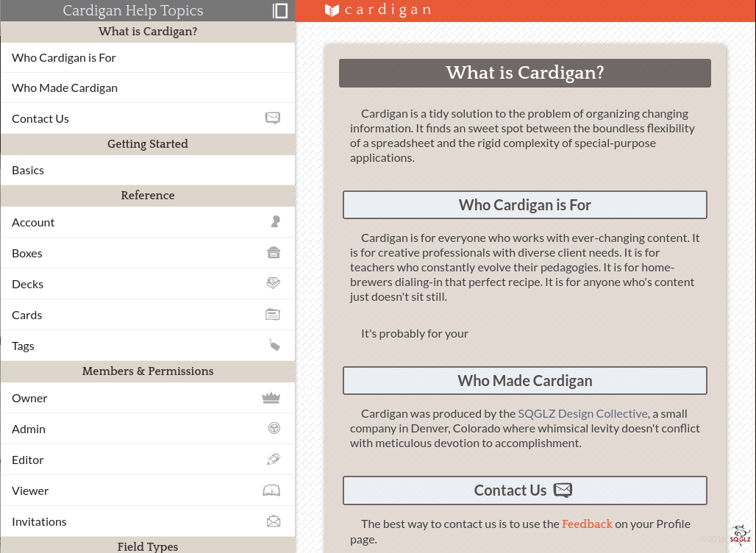The width and height of the screenshot is (756, 553).
Task: Click the Viewer open book icon
Action: 271,490
